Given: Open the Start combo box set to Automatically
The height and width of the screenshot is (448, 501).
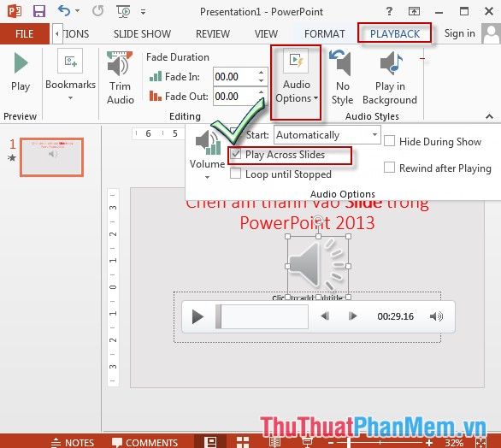Looking at the screenshot, I should click(x=327, y=135).
